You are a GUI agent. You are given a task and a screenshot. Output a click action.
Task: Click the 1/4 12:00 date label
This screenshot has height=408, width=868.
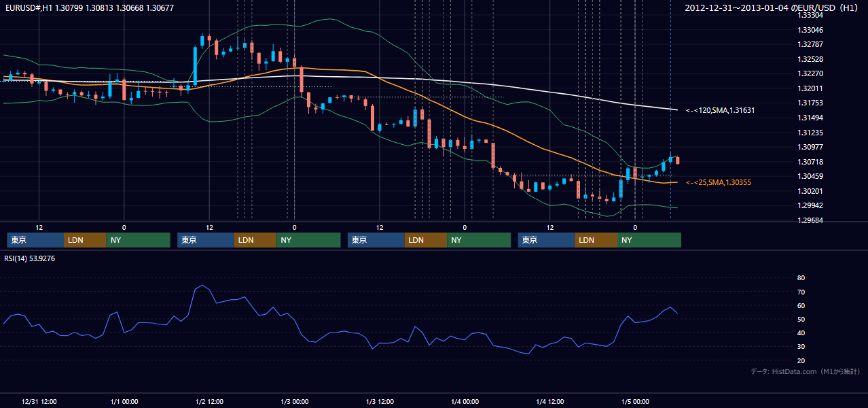(550, 402)
